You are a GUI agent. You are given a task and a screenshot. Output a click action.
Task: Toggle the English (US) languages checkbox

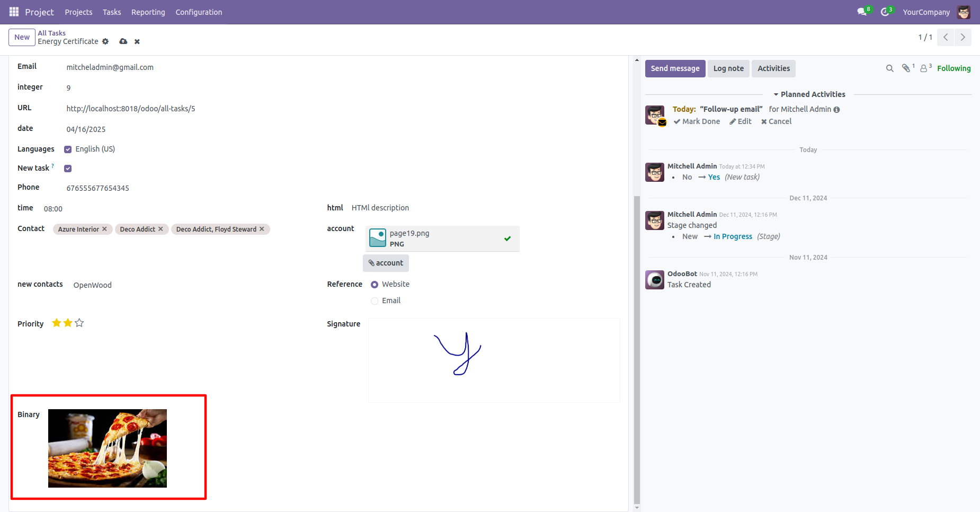[x=68, y=149]
